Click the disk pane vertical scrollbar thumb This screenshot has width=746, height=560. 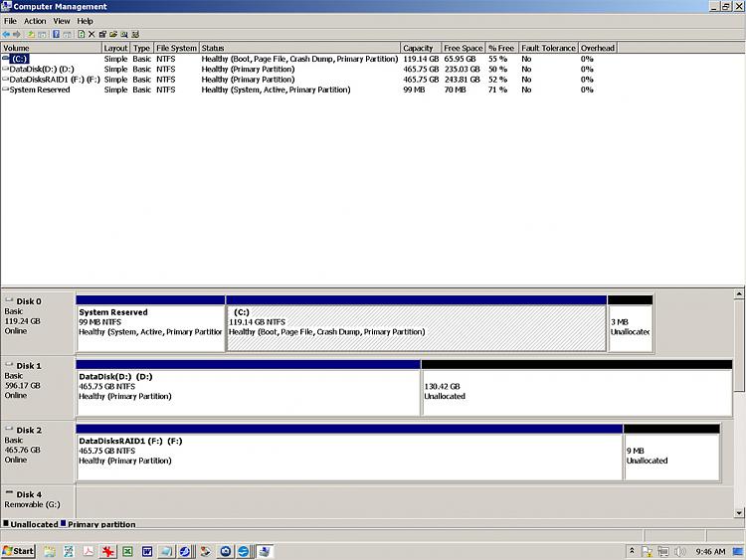pos(739,345)
